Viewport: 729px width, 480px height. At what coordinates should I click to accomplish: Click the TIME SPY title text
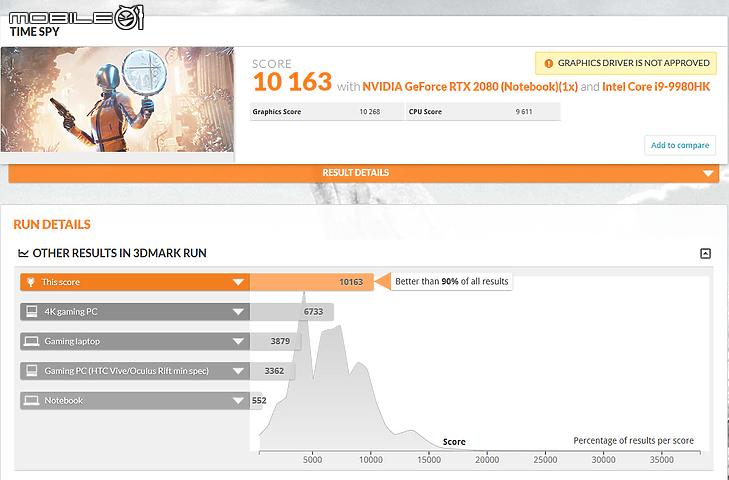(34, 32)
